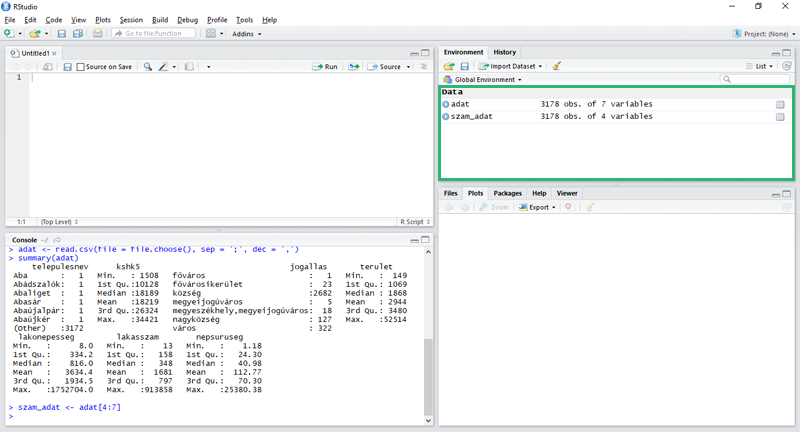Click the Re-run previous code icon
Image resolution: width=800 pixels, height=432 pixels.
(x=354, y=67)
